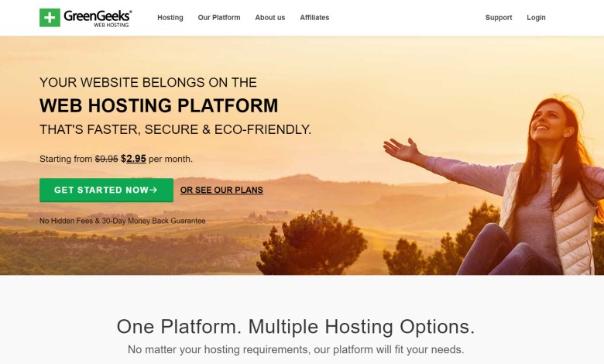Screen dimensions: 604x364
Task: Follow the Or See Our Plans link
Action: (221, 190)
